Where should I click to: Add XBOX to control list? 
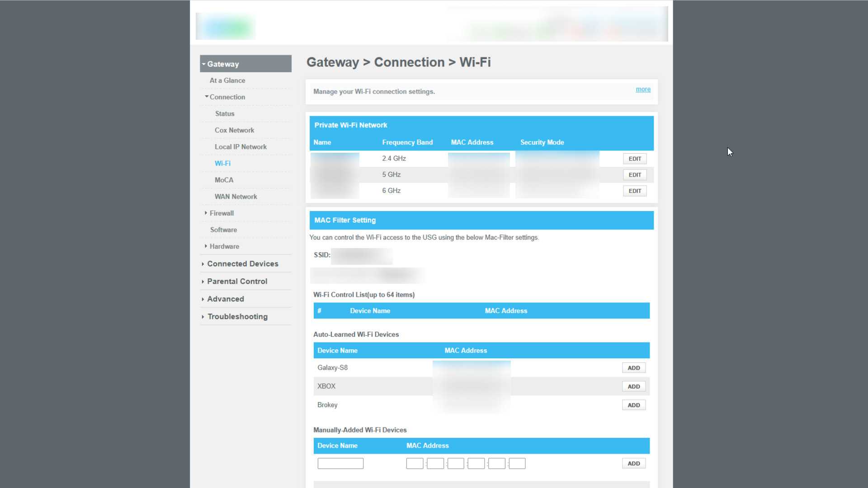pos(634,387)
